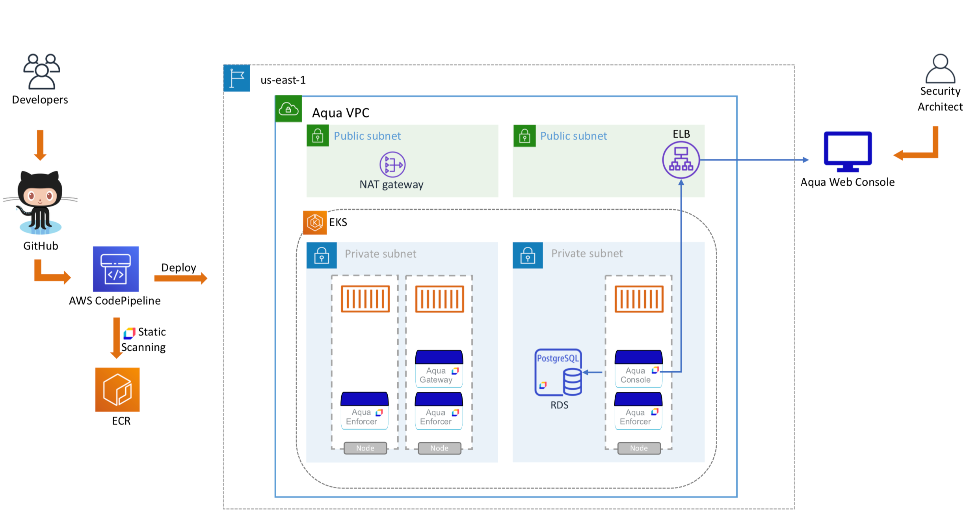Click the Developers group icon
This screenshot has width=980, height=525.
[41, 71]
